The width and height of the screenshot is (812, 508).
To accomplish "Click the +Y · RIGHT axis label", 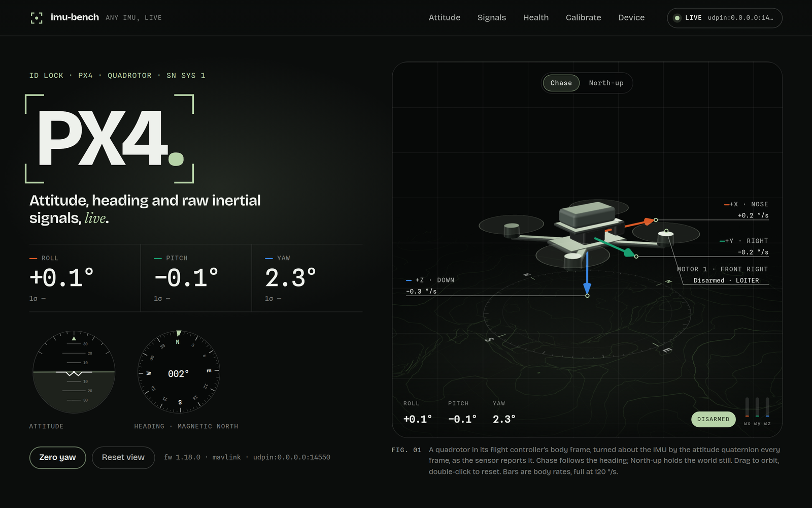I will tap(744, 241).
